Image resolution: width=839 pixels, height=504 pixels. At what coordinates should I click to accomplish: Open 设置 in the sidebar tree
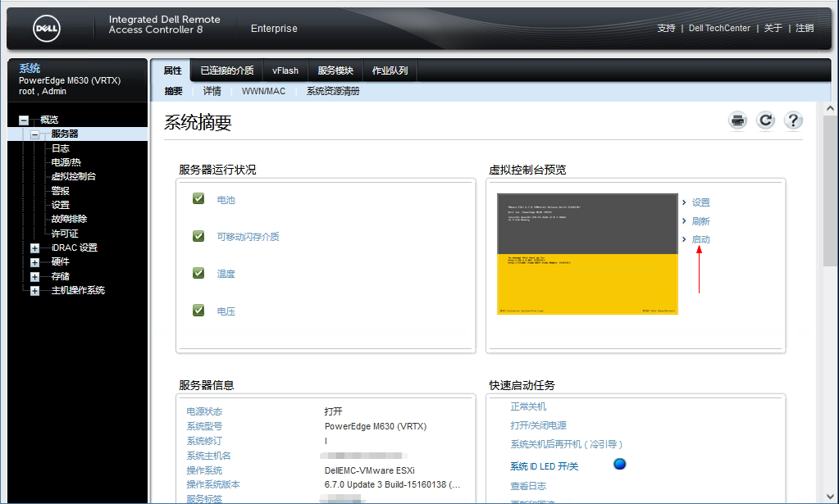[61, 205]
